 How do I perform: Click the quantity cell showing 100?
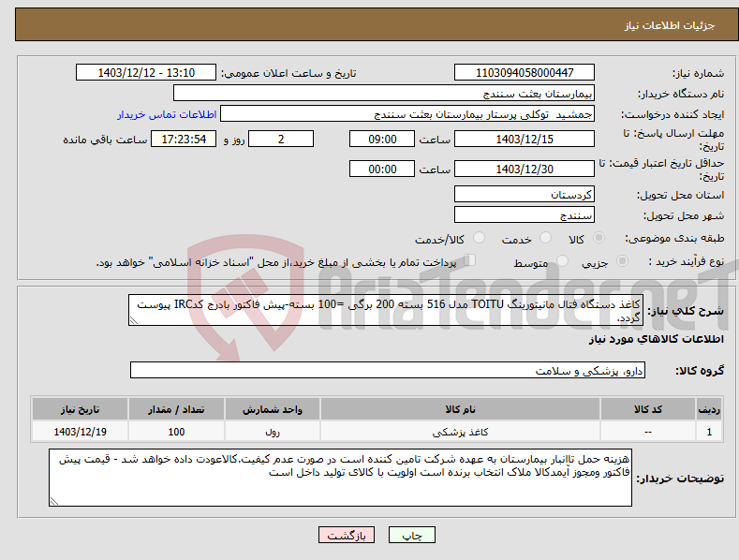tap(176, 432)
